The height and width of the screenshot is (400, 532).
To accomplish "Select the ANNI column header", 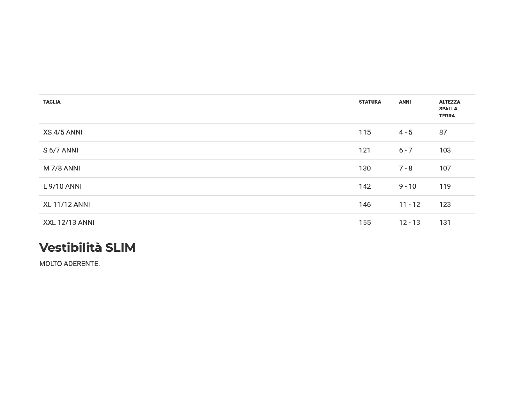I will click(405, 102).
